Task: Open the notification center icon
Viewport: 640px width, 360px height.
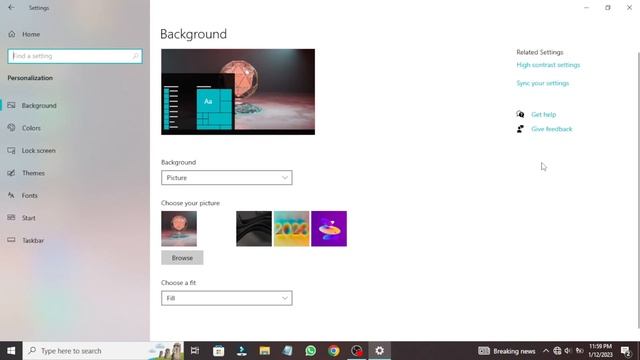Action: (626, 351)
